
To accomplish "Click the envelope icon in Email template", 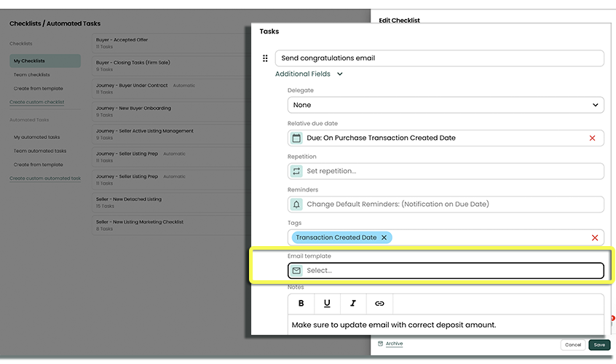I will click(x=296, y=271).
